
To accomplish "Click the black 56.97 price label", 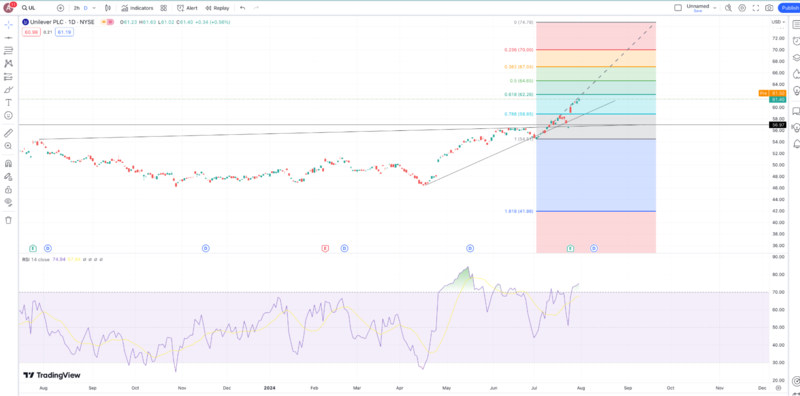I will [778, 125].
